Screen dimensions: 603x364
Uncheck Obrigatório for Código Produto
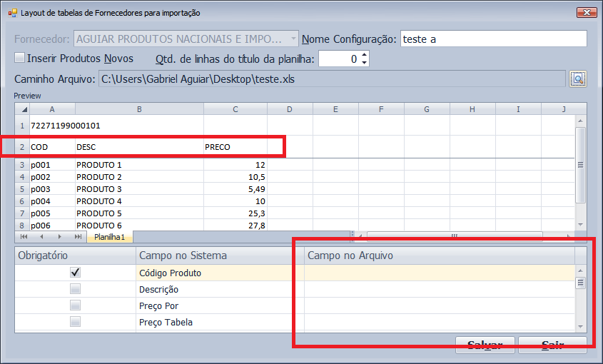coord(75,273)
